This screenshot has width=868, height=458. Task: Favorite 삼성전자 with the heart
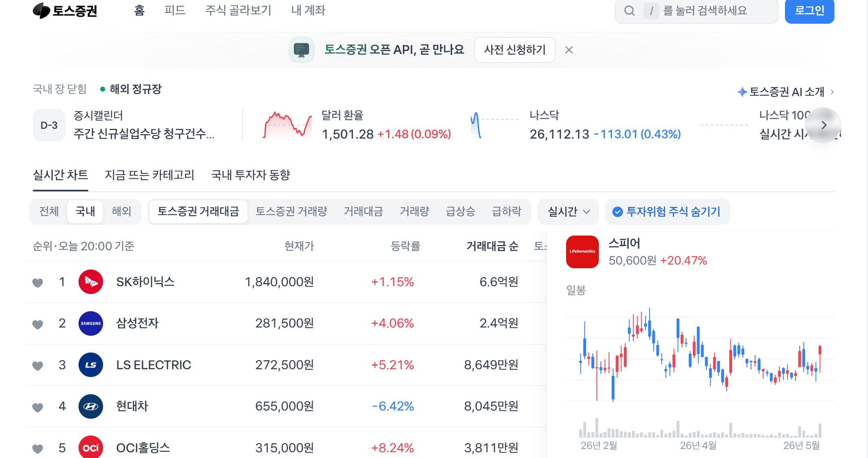(38, 324)
